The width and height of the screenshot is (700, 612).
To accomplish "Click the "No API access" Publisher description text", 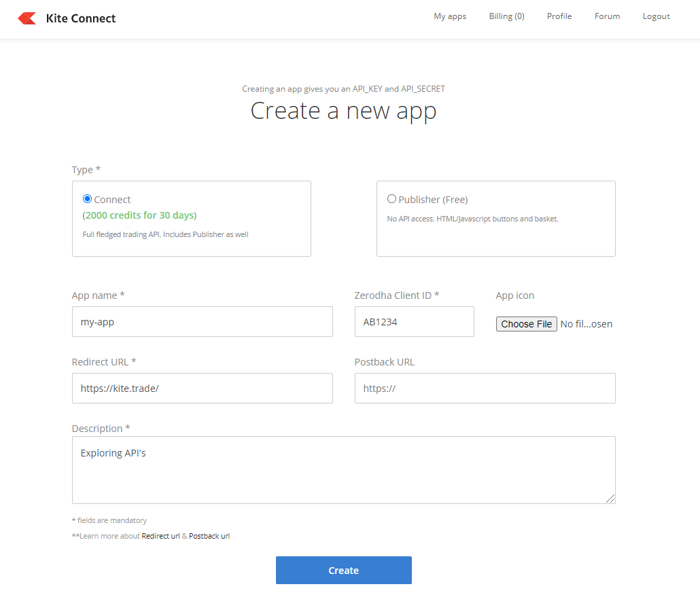I will (473, 219).
